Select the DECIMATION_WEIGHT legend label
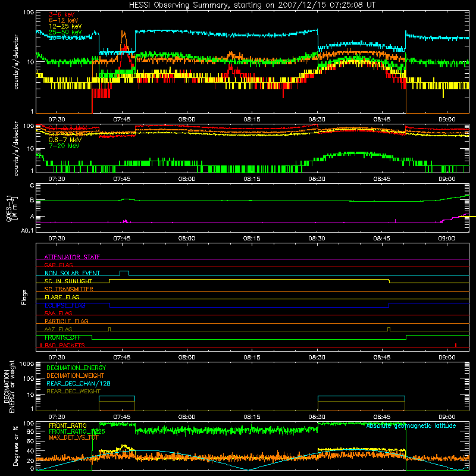 (x=76, y=375)
